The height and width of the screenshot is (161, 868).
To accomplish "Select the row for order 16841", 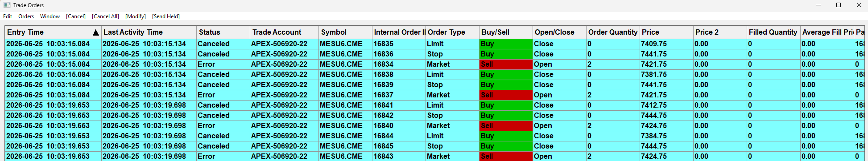I will point(434,105).
